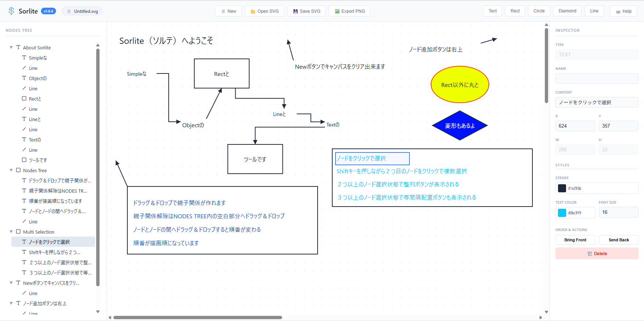Click rectangle icon beside Nodes Tree
This screenshot has width=644, height=321.
(18, 170)
